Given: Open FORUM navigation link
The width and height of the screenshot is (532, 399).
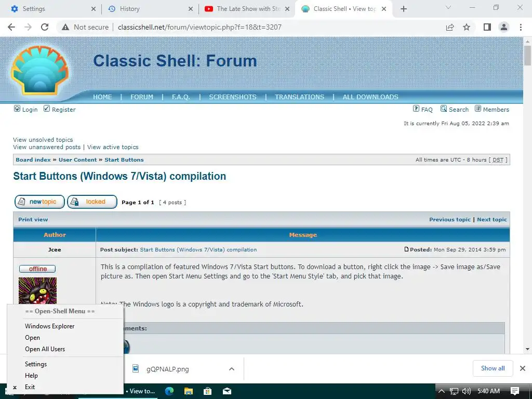Looking at the screenshot, I should click(142, 97).
